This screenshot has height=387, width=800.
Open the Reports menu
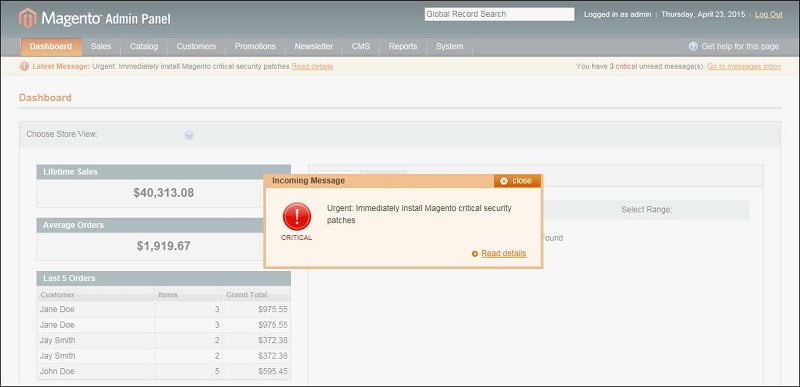pos(403,46)
